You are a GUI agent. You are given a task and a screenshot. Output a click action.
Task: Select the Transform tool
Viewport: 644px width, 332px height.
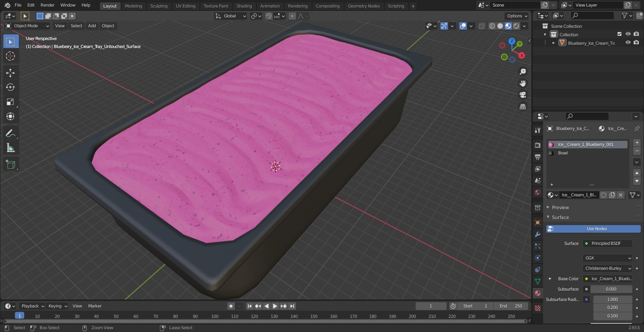click(10, 116)
